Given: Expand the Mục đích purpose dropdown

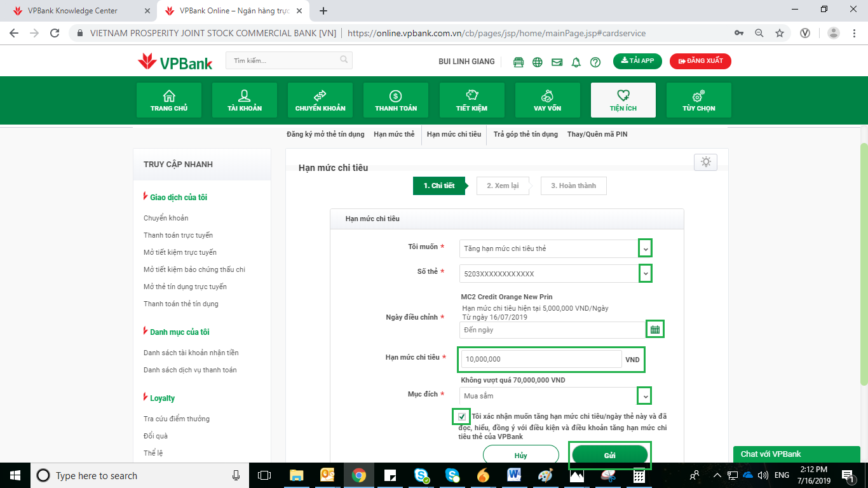Looking at the screenshot, I should (645, 396).
